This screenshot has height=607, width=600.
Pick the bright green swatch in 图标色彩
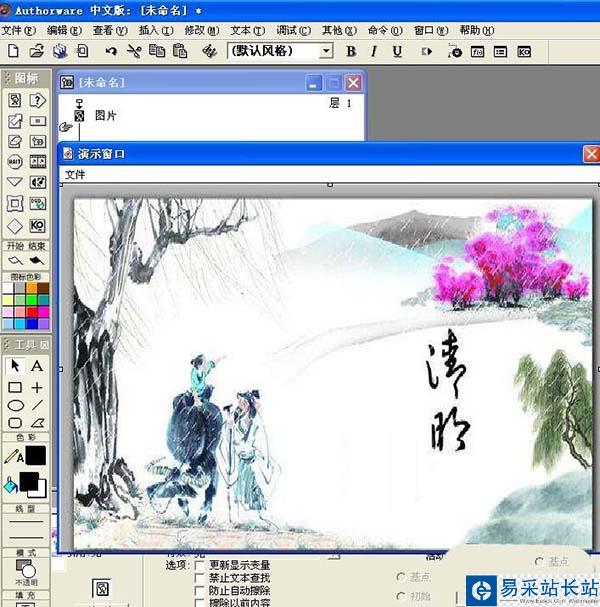[x=32, y=300]
